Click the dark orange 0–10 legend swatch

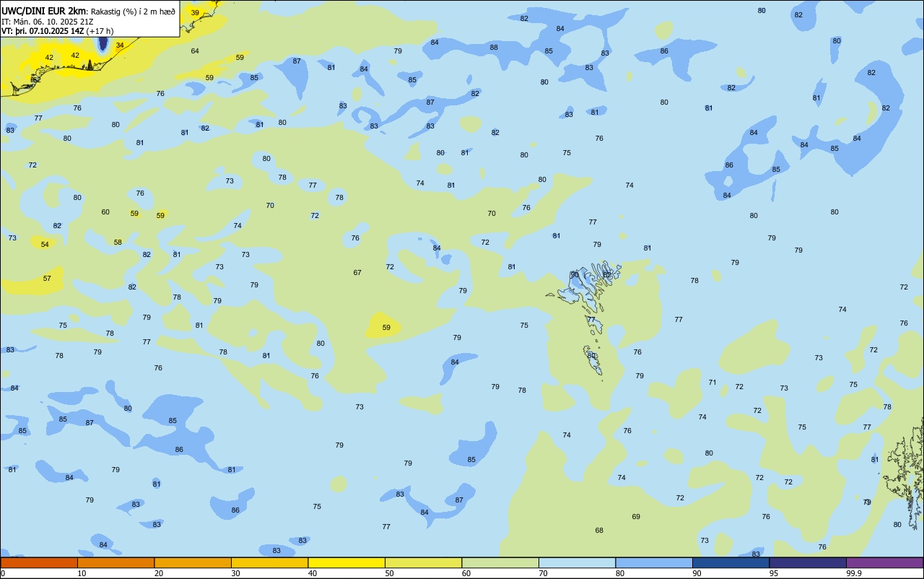point(39,562)
